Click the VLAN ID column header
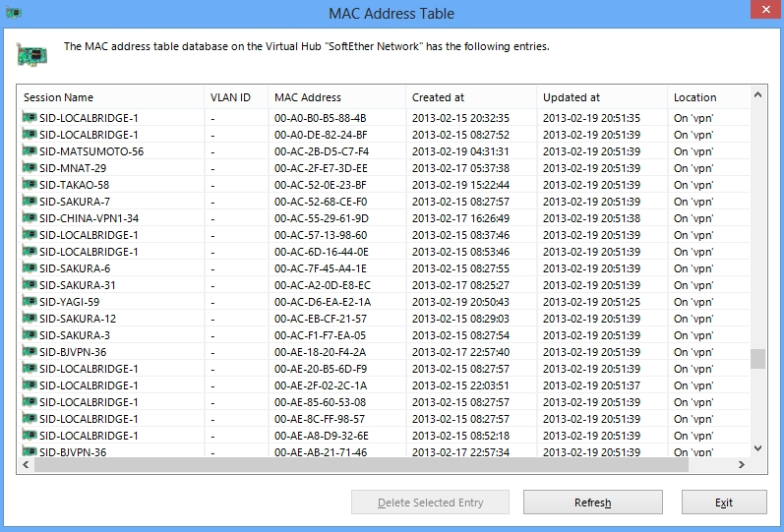Image resolution: width=784 pixels, height=532 pixels. coord(235,97)
